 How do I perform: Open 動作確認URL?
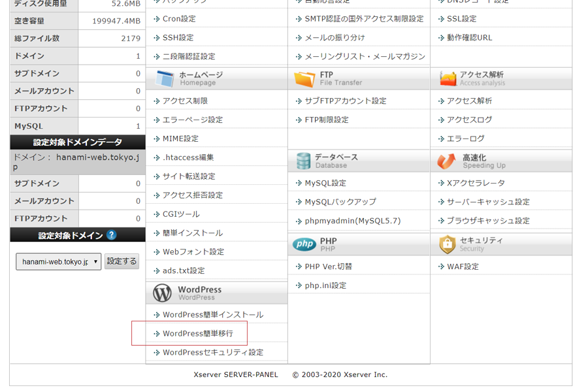[470, 37]
